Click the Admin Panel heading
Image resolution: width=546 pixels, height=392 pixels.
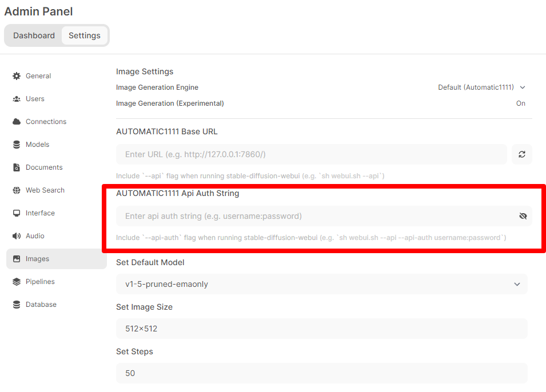point(38,11)
